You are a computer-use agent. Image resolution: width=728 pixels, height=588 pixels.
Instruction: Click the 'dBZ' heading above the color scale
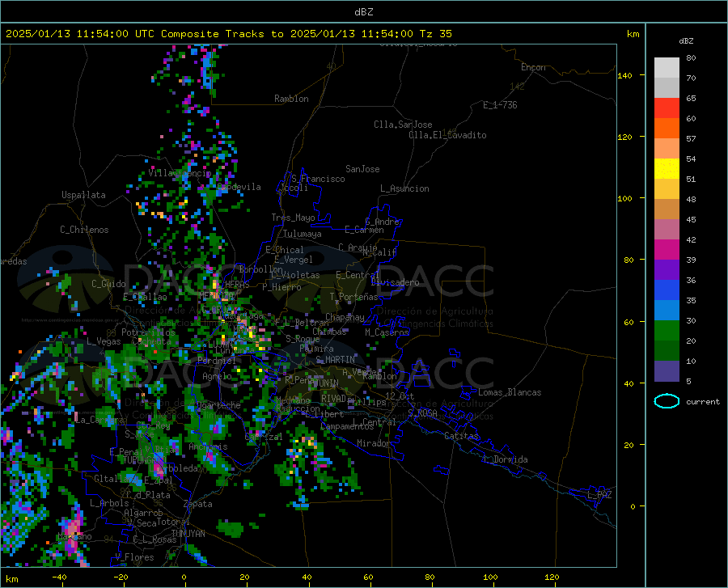click(686, 40)
